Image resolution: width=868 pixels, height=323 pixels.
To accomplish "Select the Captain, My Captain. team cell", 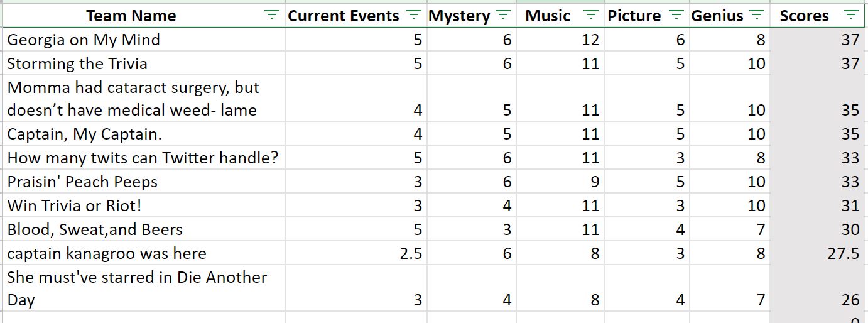I will pyautogui.click(x=144, y=134).
